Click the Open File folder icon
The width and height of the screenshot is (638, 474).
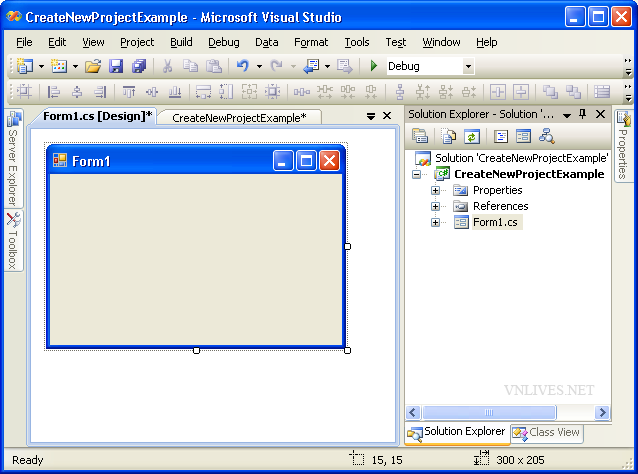(93, 66)
